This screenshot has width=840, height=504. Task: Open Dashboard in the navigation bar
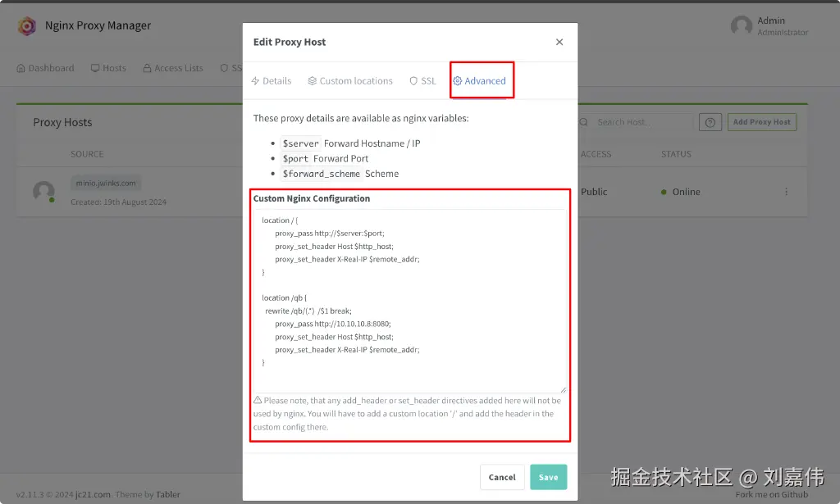coord(46,68)
